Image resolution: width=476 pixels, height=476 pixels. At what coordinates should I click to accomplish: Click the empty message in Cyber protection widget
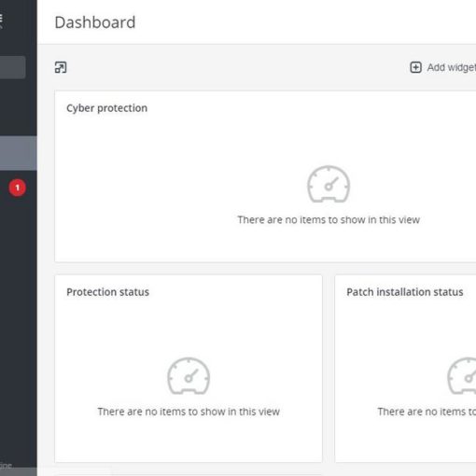tap(329, 219)
